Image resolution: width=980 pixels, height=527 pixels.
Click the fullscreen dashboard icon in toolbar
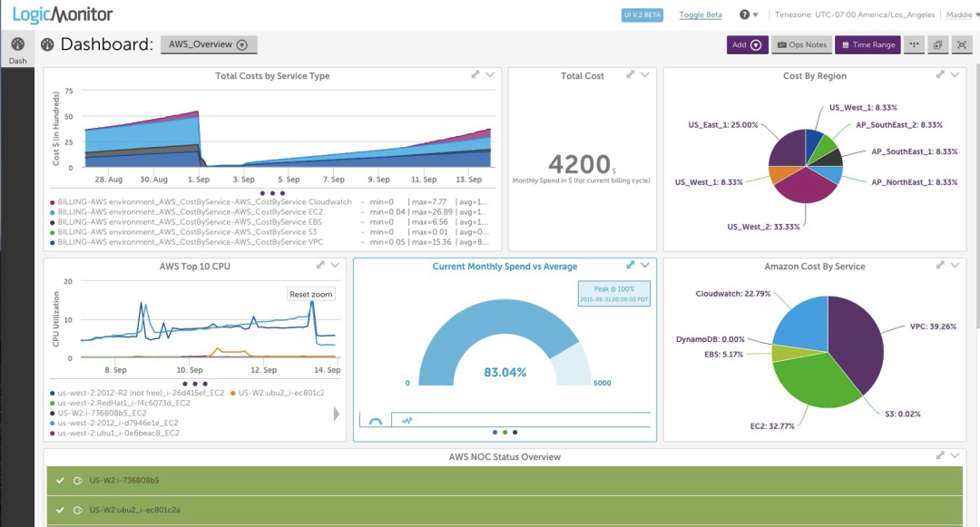[x=961, y=44]
